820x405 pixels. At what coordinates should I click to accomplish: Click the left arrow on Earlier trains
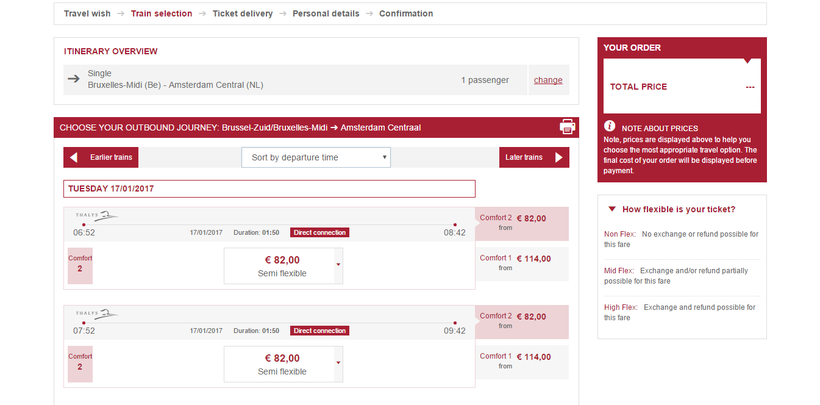72,157
